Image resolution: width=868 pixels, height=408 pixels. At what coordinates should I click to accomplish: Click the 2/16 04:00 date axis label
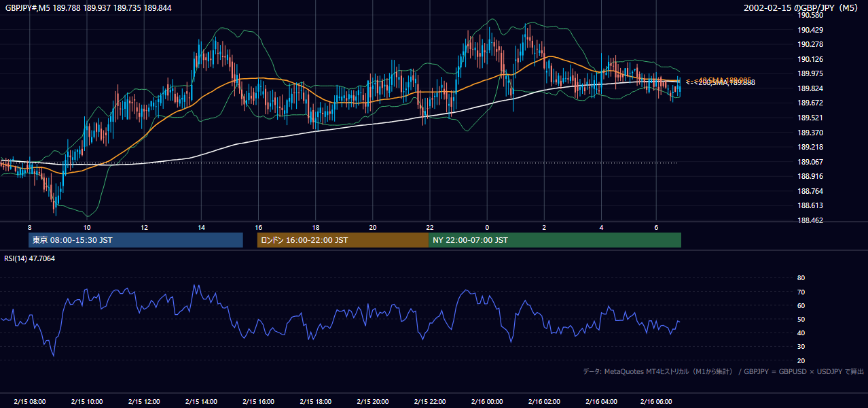click(x=602, y=402)
